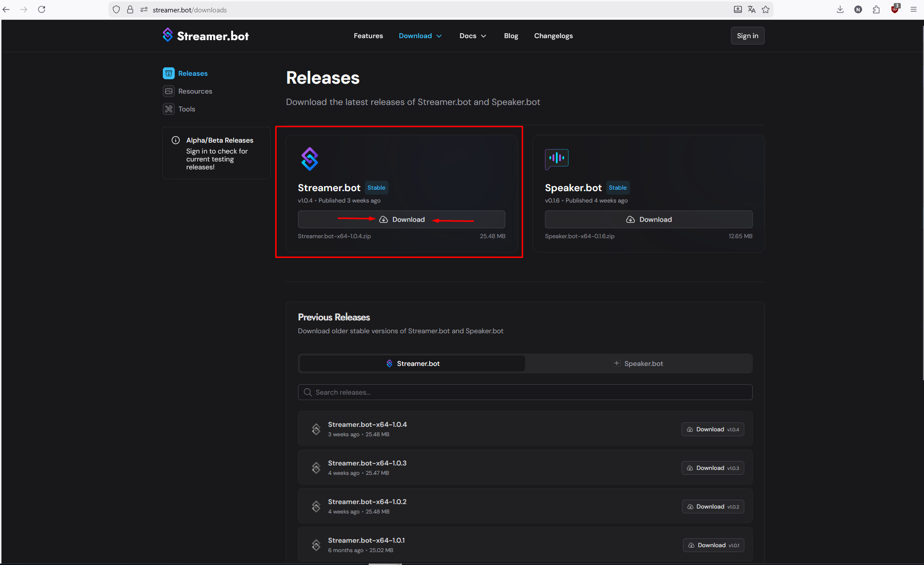Viewport: 924px width, 565px height.
Task: Click the Search releases input field
Action: click(525, 392)
